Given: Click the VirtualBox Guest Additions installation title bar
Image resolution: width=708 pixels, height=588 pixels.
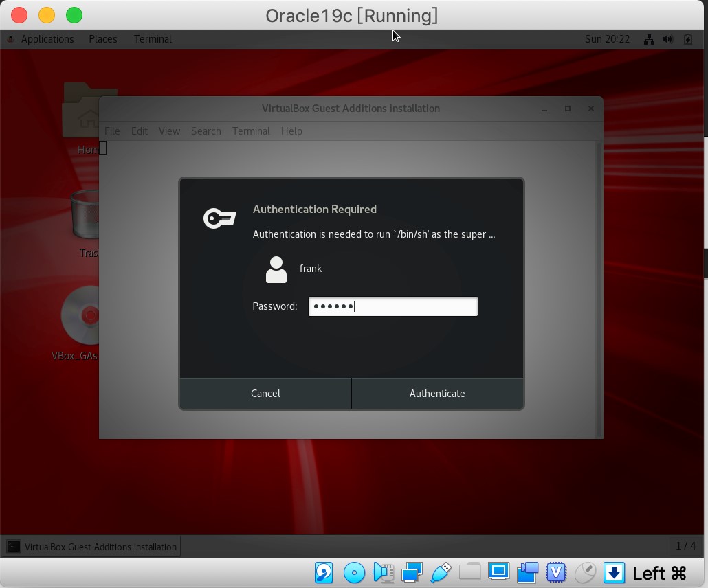Looking at the screenshot, I should point(351,109).
